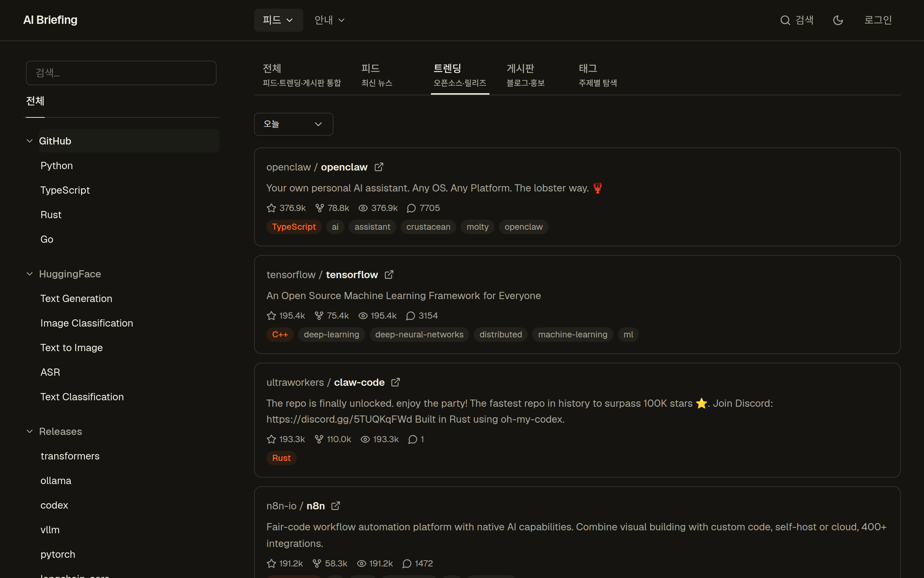Switch to the 태그 tab
The image size is (924, 578).
coord(598,75)
